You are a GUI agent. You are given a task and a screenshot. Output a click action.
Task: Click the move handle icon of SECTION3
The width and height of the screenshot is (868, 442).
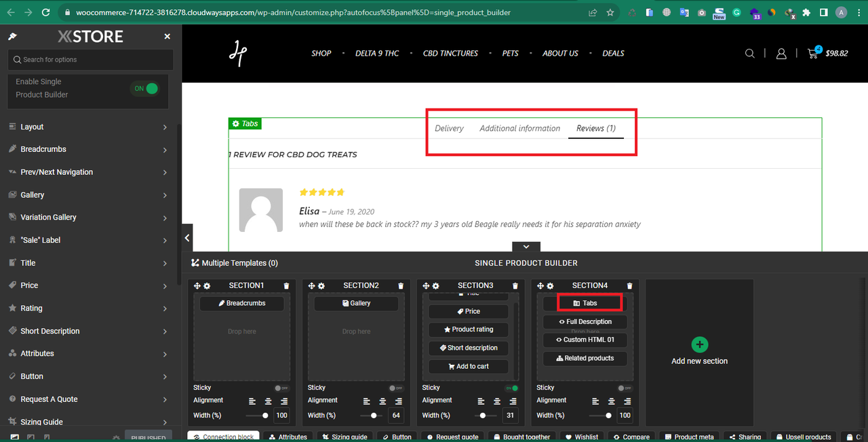point(427,286)
